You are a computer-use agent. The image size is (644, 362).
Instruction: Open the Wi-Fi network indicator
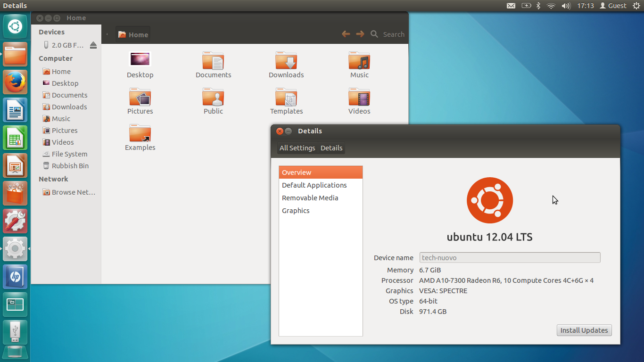tap(551, 6)
